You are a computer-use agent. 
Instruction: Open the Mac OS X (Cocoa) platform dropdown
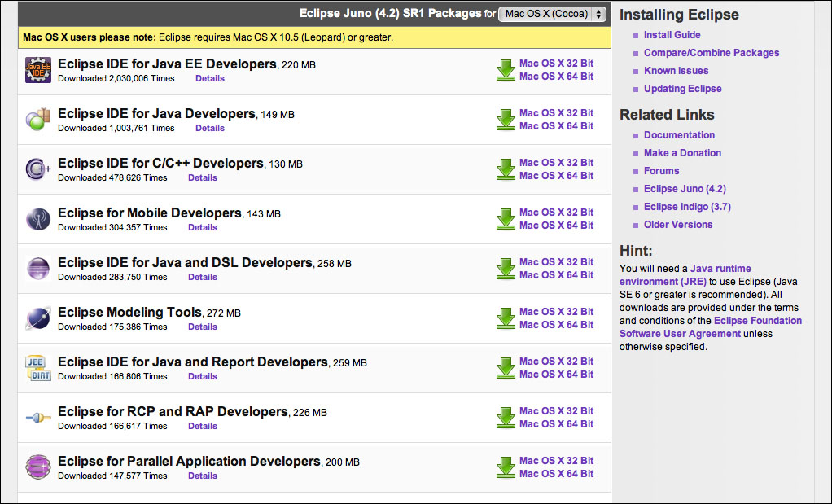click(553, 14)
